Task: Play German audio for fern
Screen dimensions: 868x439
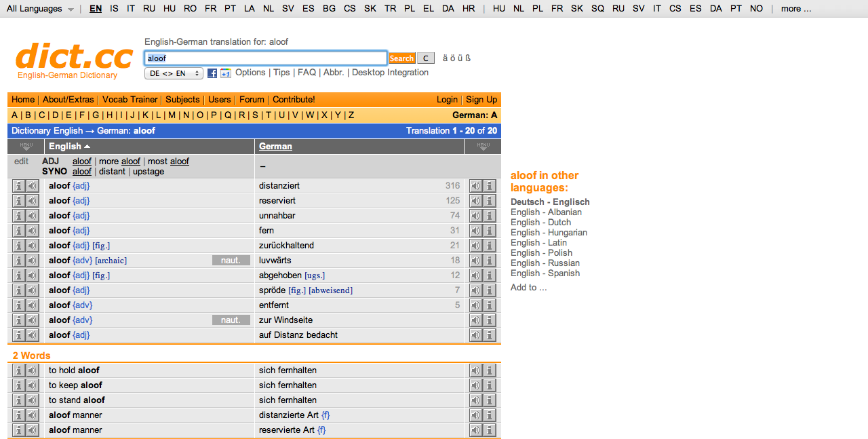Action: coord(476,231)
